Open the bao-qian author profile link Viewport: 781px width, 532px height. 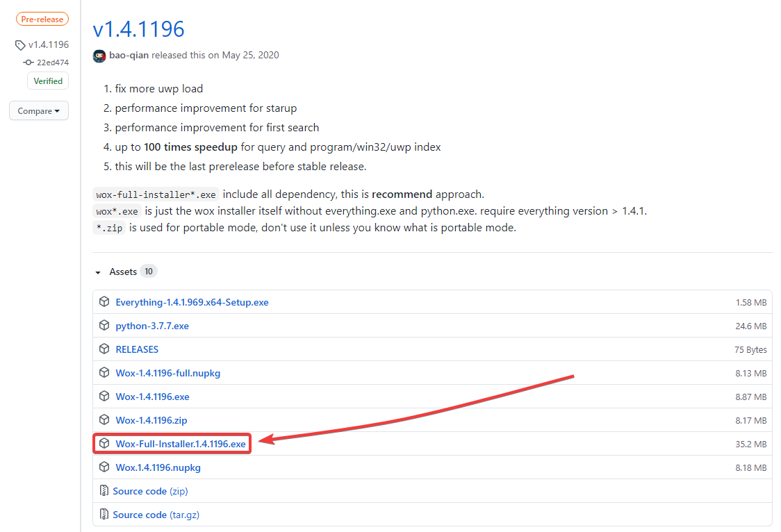pyautogui.click(x=129, y=56)
